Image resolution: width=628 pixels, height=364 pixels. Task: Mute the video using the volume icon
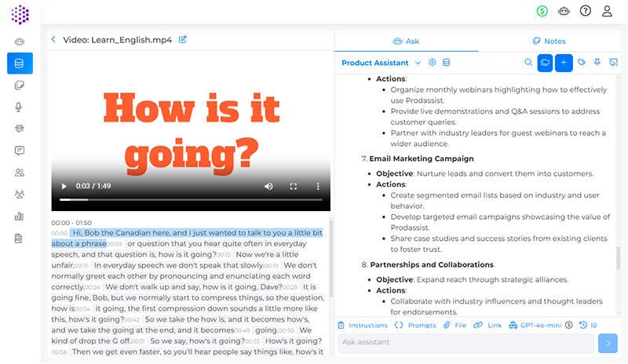(x=268, y=186)
